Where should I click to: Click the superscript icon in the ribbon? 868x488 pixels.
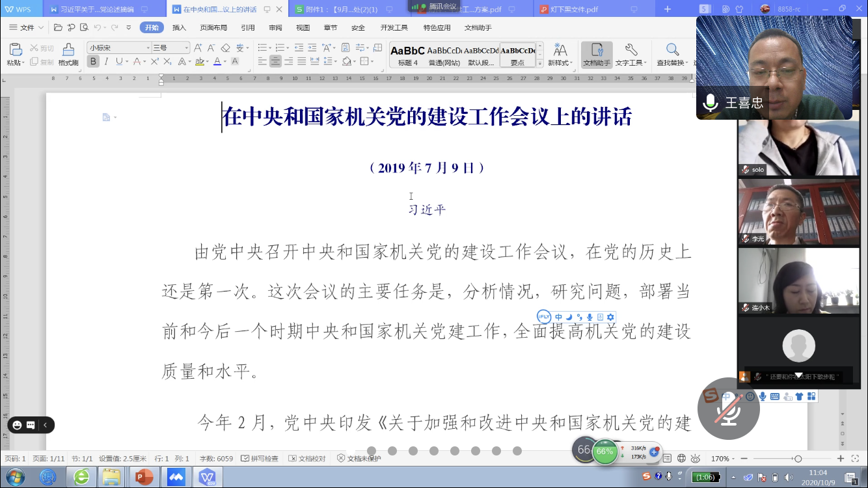click(155, 62)
